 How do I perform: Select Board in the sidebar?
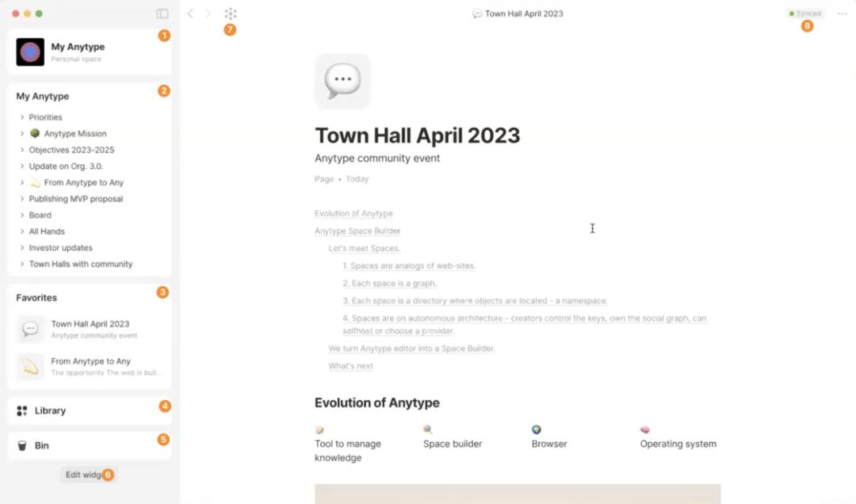tap(40, 215)
